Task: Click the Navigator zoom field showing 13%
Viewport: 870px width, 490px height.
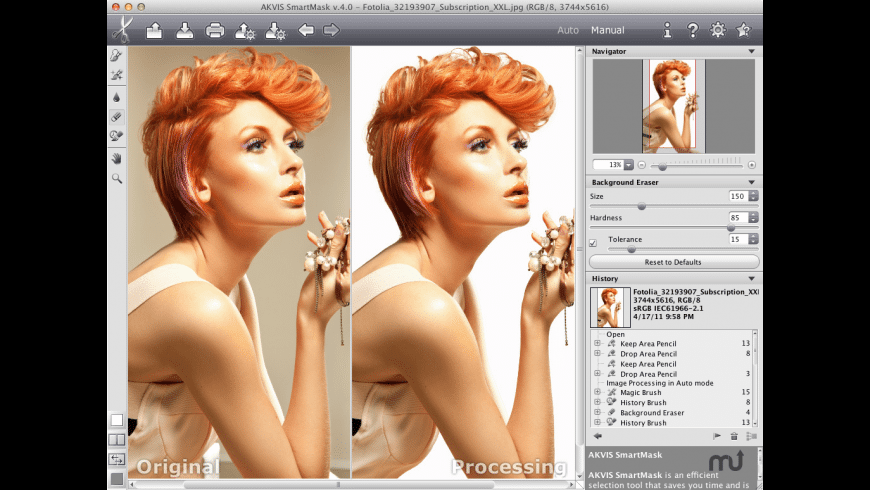Action: (x=609, y=165)
